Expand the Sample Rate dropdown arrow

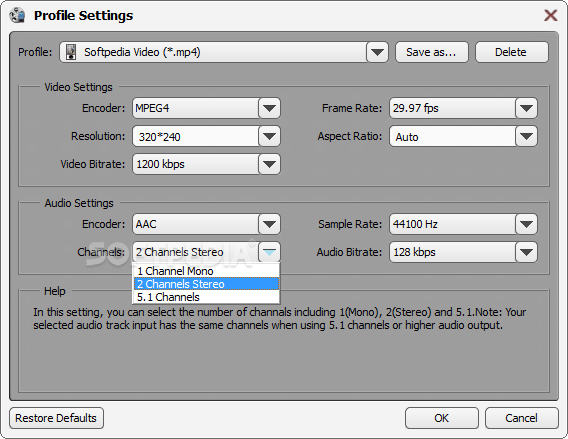(526, 224)
